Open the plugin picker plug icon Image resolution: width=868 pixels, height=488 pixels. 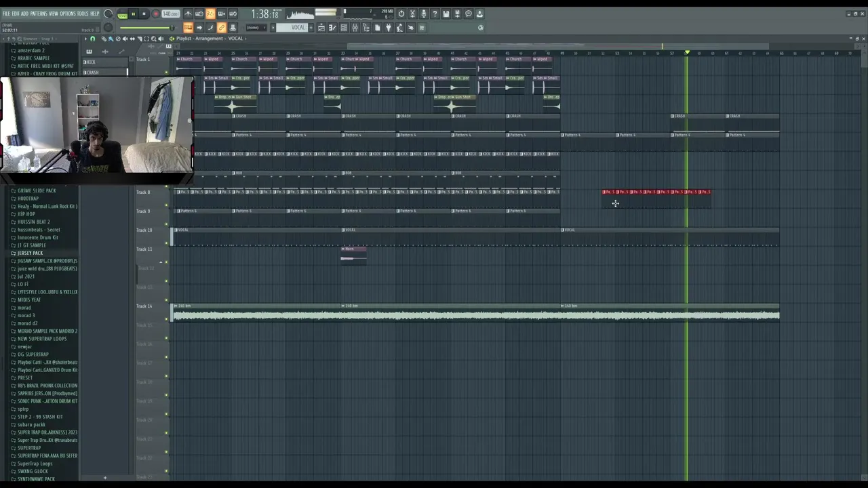point(389,27)
